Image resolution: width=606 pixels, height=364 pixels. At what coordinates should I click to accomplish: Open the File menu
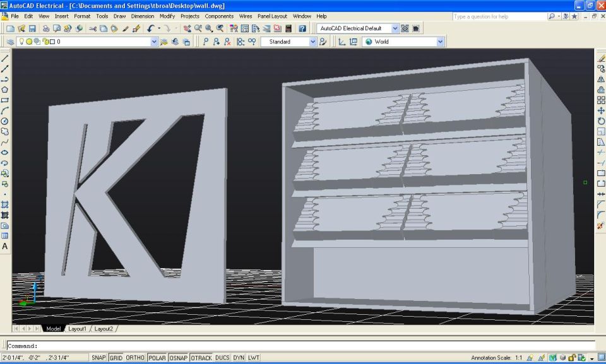(15, 16)
